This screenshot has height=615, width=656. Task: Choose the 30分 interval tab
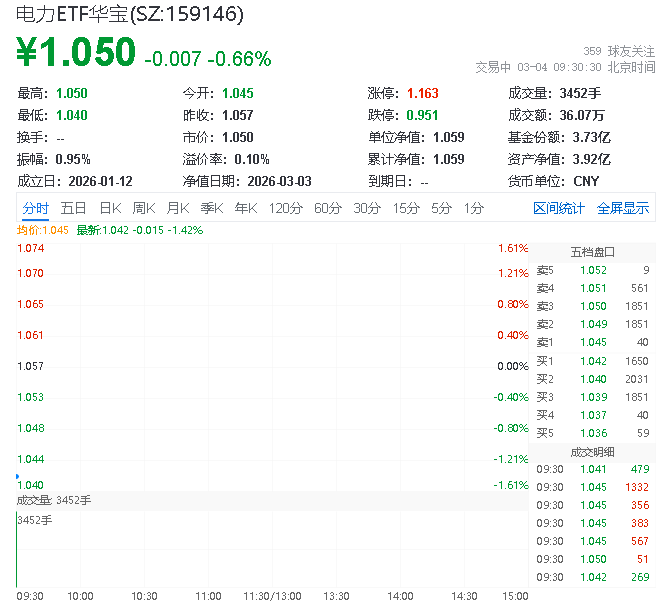tap(367, 208)
